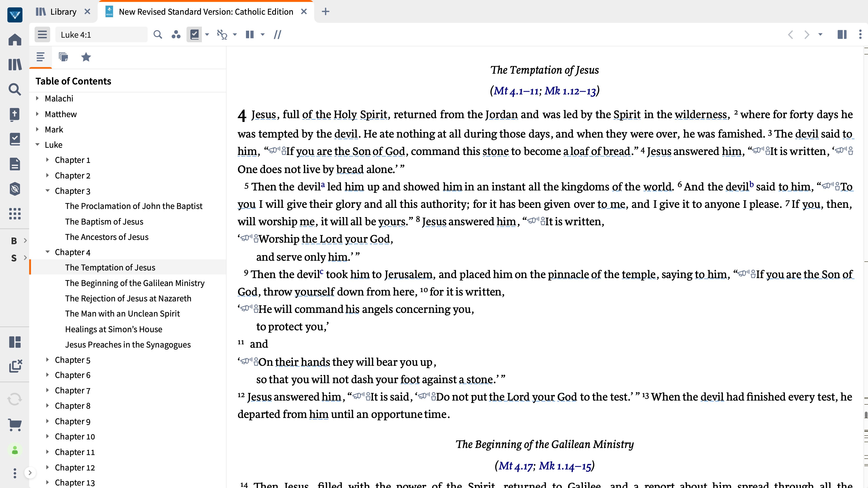This screenshot has width=868, height=488.
Task: Expand Chapter 5 in contents
Action: pos(47,360)
